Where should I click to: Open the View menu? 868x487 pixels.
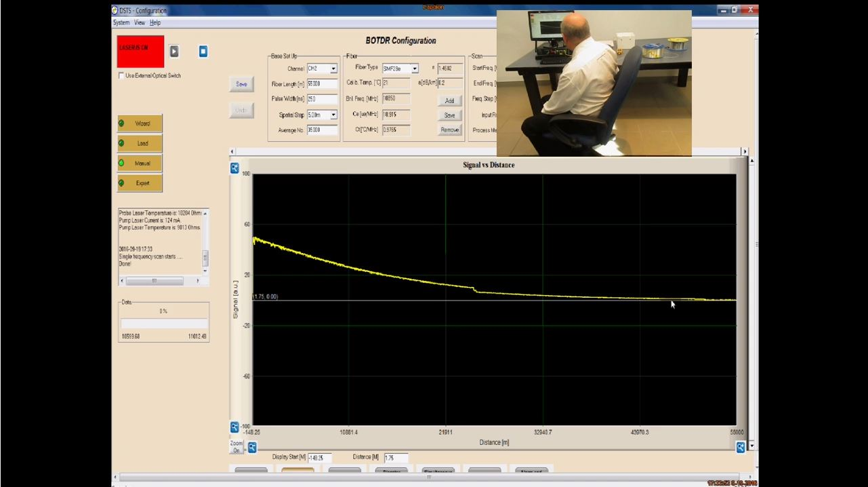tap(140, 22)
